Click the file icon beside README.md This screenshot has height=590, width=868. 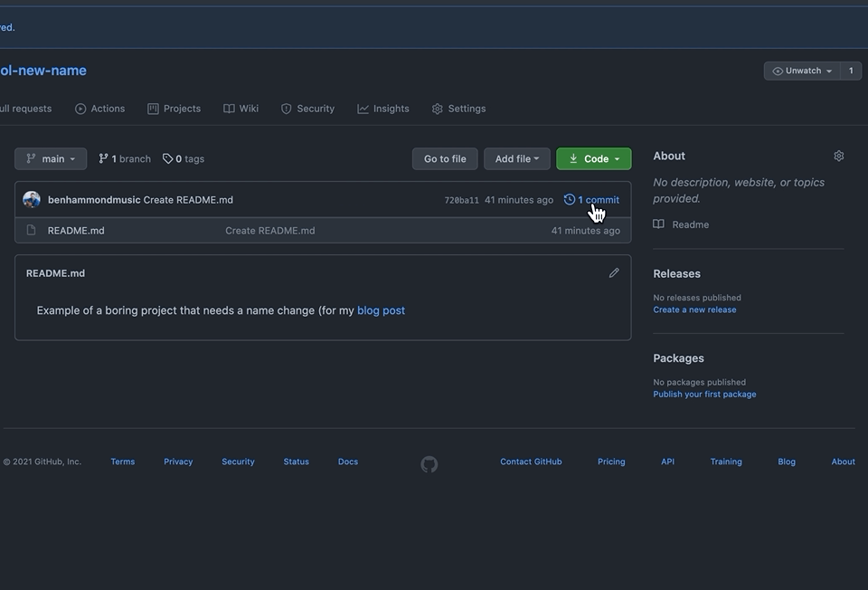click(31, 230)
